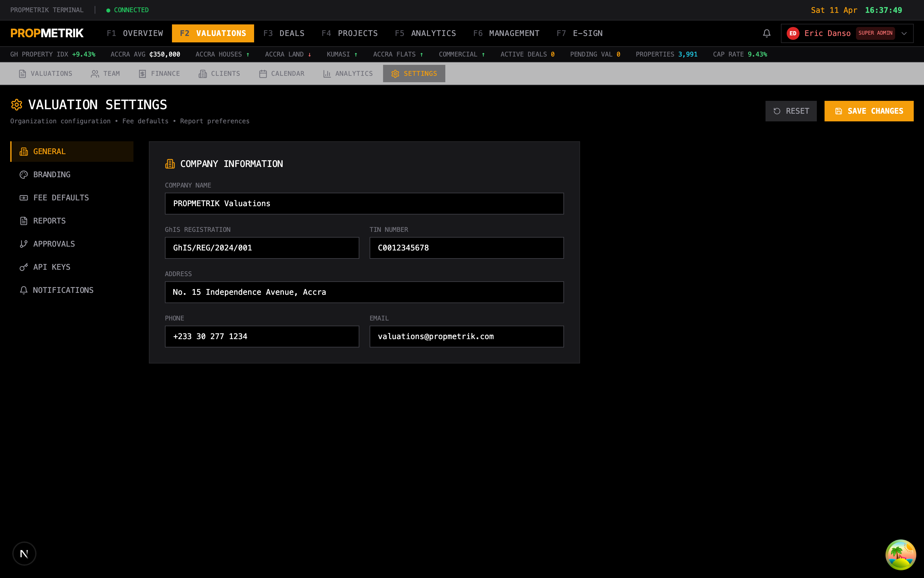Viewport: 924px width, 578px height.
Task: Click the GhIS Registration input field
Action: pyautogui.click(x=262, y=248)
